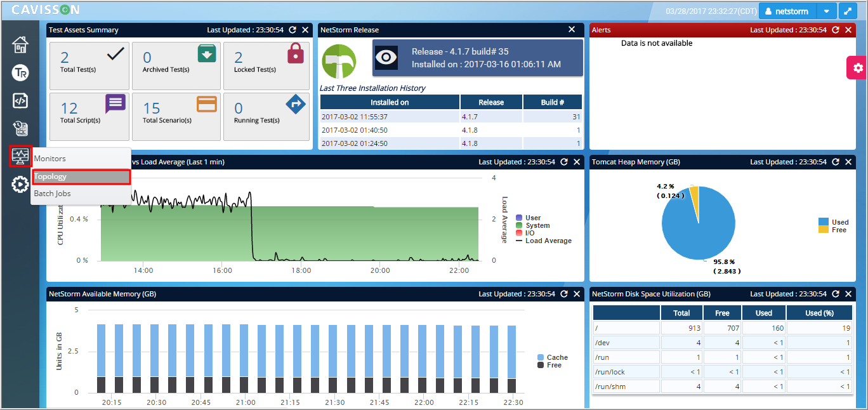Open the script code sidebar icon

tap(20, 100)
